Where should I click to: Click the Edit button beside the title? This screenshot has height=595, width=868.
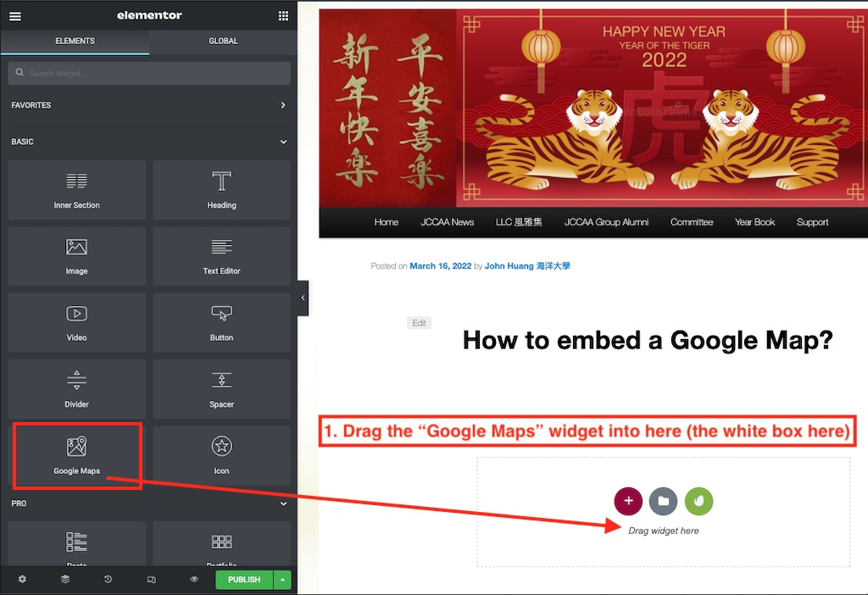[419, 323]
